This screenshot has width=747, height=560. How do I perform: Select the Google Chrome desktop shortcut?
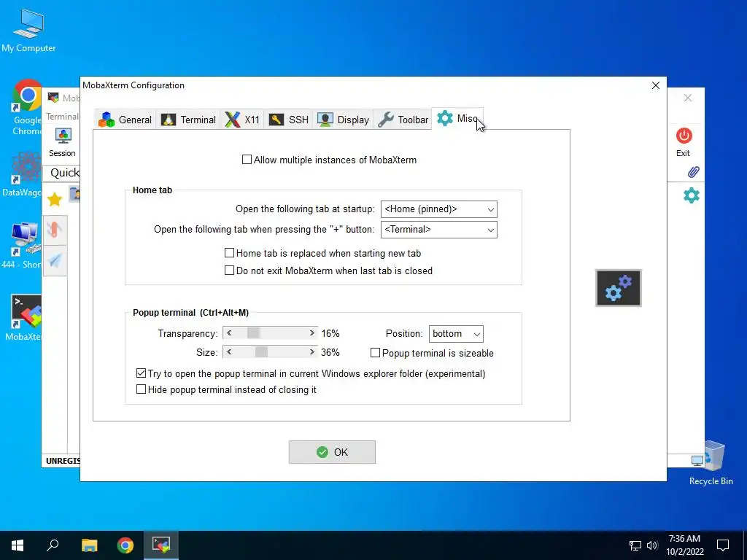27,107
